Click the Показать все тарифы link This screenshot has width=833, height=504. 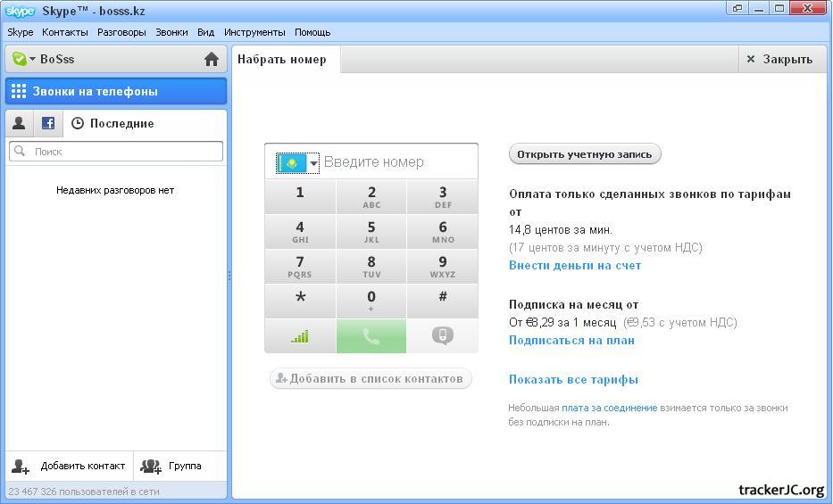(573, 379)
